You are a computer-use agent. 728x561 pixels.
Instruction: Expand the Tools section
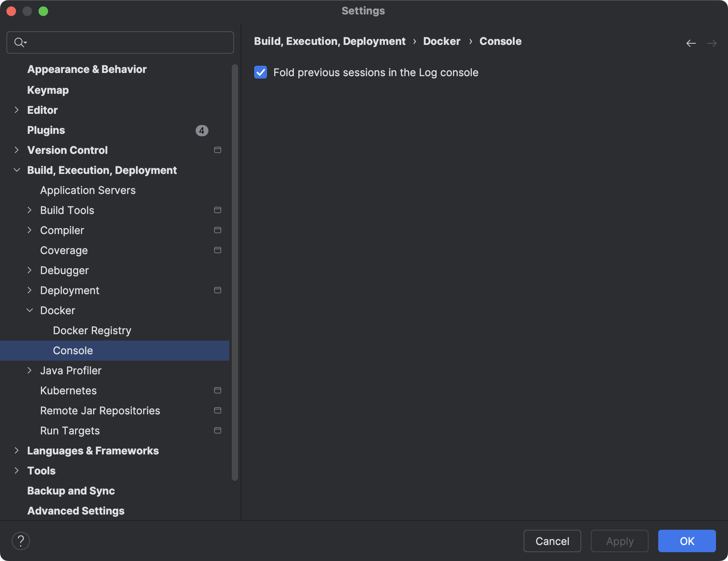(16, 470)
